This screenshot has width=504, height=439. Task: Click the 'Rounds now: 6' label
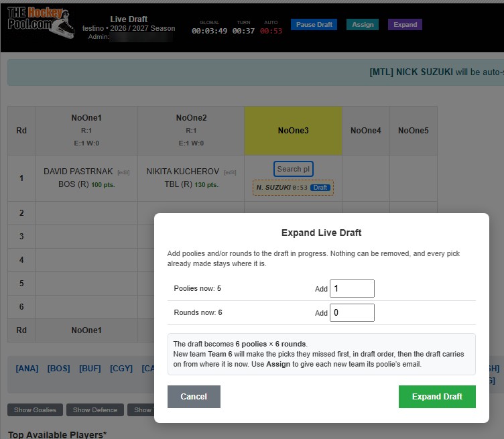click(x=198, y=312)
